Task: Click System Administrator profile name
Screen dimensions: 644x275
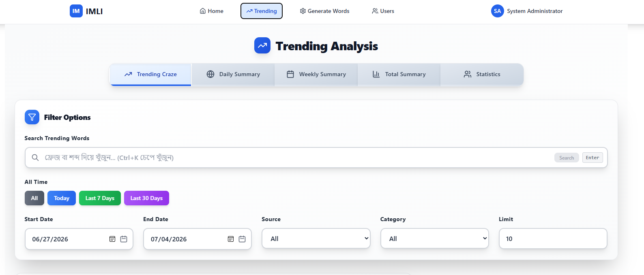Action: click(x=535, y=11)
